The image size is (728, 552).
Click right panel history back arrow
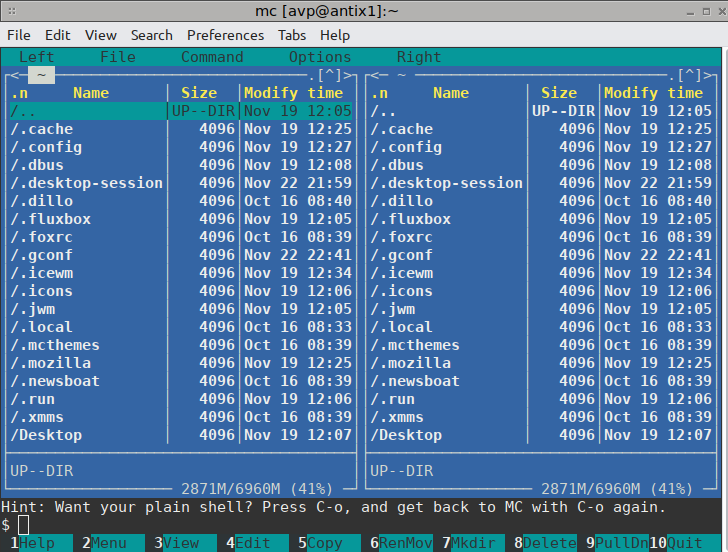tap(375, 75)
